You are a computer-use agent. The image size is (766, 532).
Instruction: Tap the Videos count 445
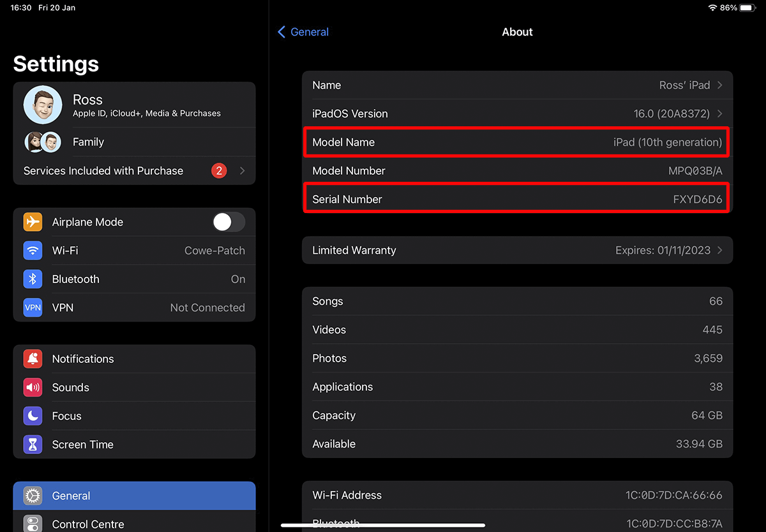(x=712, y=330)
